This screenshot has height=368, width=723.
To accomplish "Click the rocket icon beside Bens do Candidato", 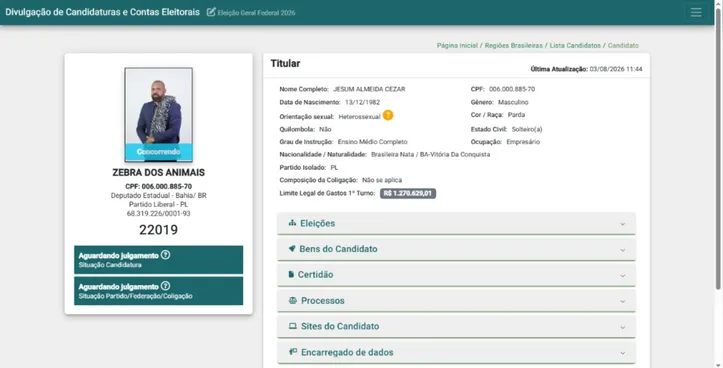I will tap(292, 249).
